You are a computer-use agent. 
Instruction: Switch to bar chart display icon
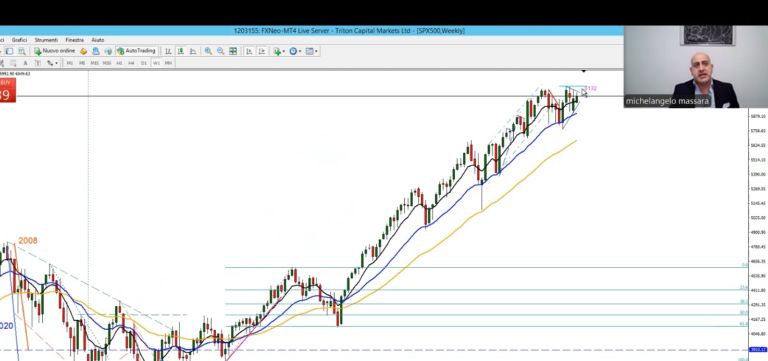(x=168, y=51)
